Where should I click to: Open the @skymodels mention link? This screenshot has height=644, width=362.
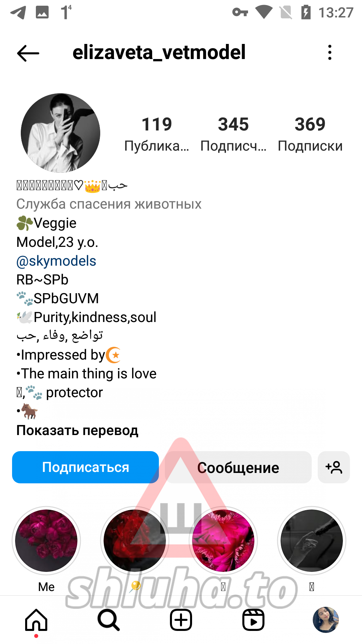pos(56,261)
